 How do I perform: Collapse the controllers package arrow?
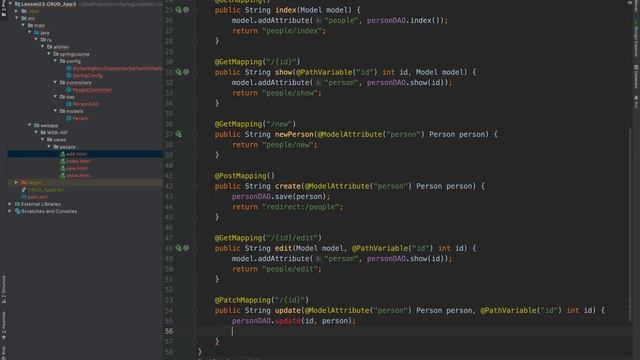[56, 82]
